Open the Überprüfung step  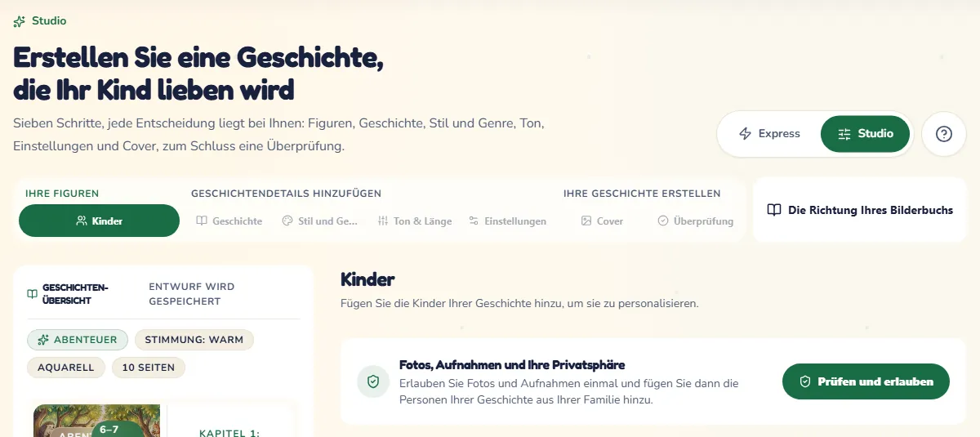[x=696, y=221]
